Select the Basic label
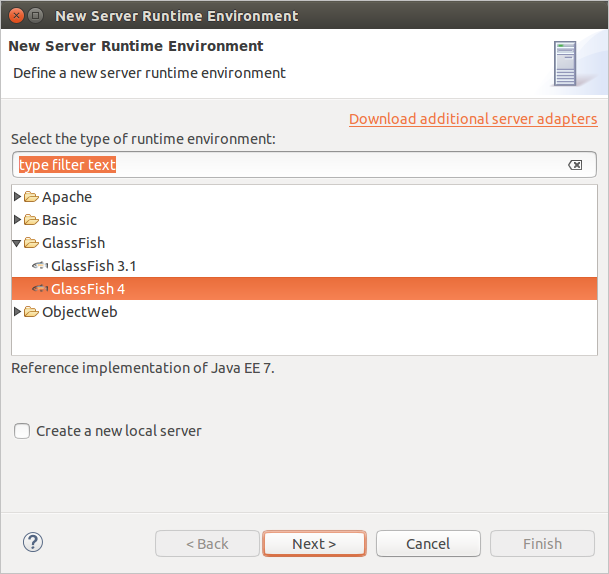The image size is (609, 574). [59, 220]
